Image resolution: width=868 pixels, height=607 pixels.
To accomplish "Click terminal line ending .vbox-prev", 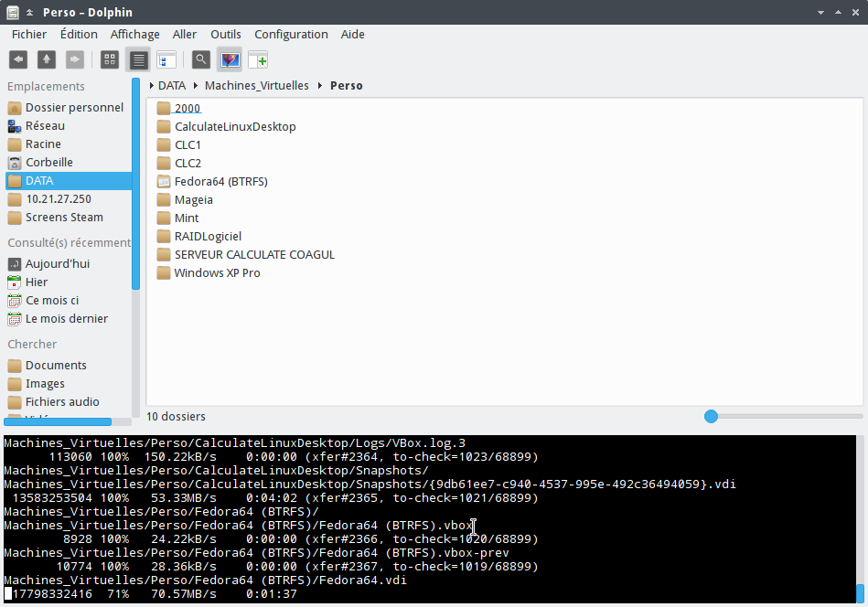I will point(256,553).
